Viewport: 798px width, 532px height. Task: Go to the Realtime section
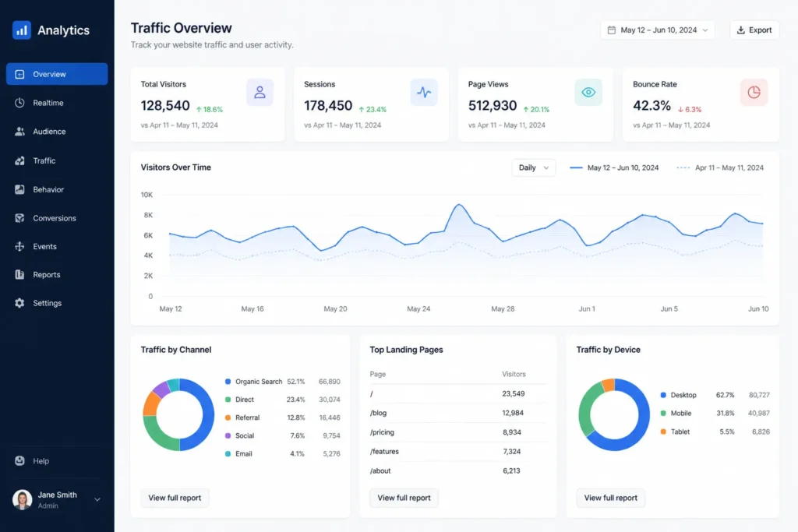[57, 103]
